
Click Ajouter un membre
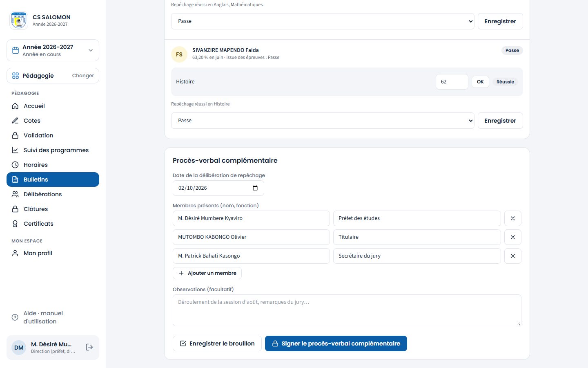[x=207, y=273]
